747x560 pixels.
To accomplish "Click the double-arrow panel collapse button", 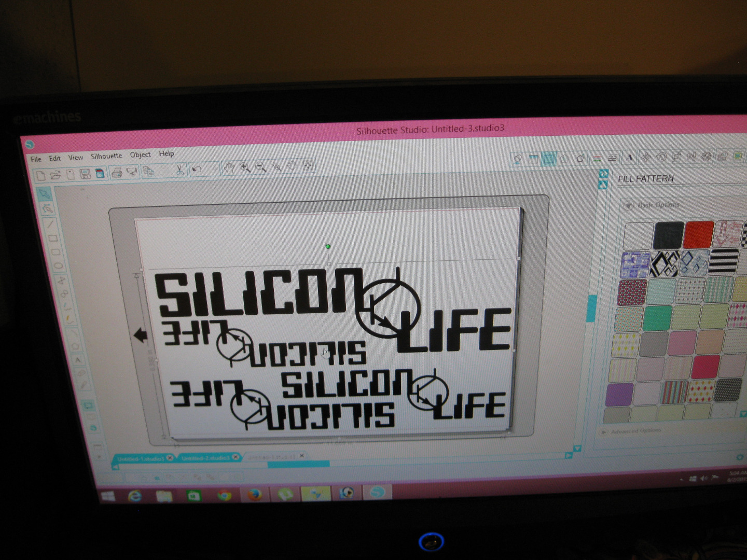I will 603,173.
